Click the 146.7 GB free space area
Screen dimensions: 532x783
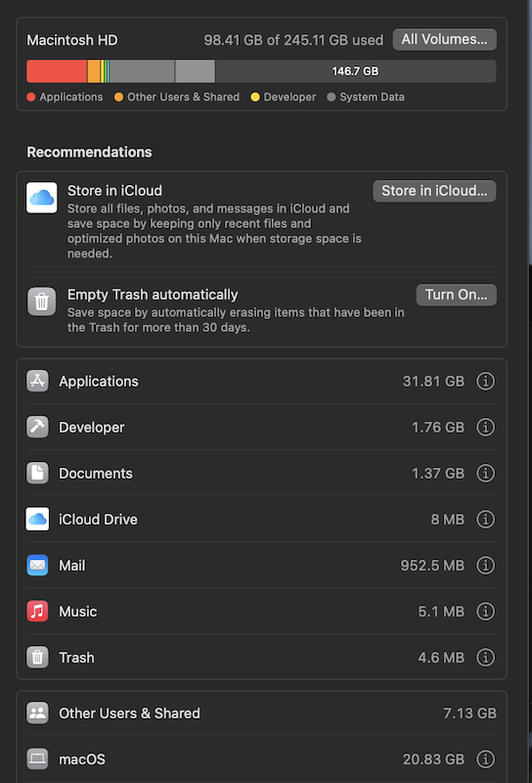click(x=355, y=70)
